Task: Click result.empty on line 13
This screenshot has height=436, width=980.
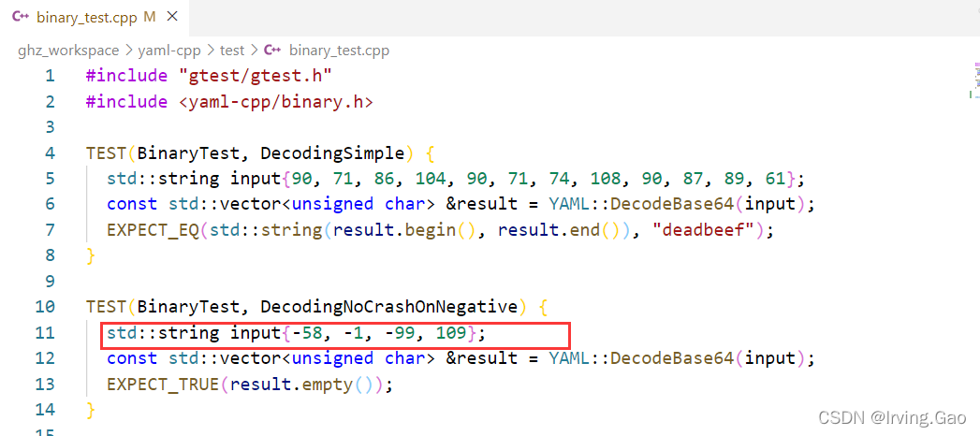Action: click(291, 385)
